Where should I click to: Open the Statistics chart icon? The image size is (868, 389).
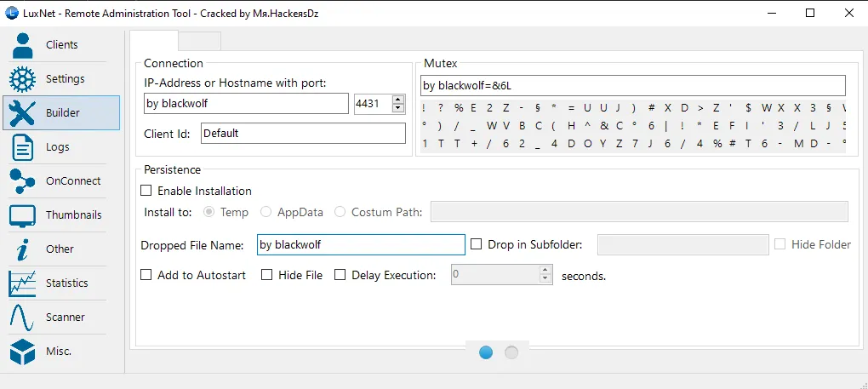pyautogui.click(x=23, y=283)
